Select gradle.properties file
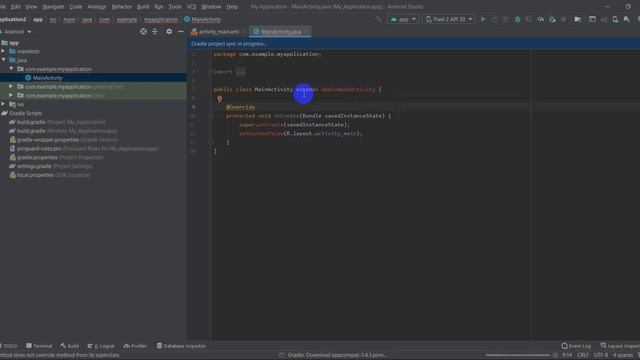This screenshot has height=360, width=640. pyautogui.click(x=60, y=157)
